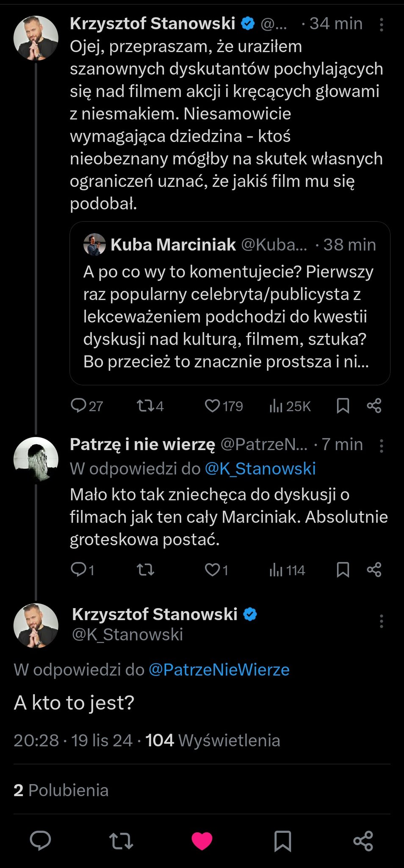Unlike the main tweet with pink heart
Image resolution: width=404 pixels, height=868 pixels.
202,841
